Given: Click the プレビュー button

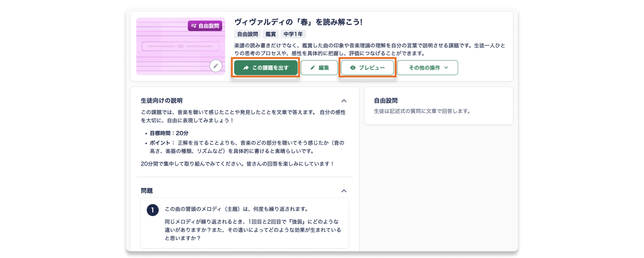Looking at the screenshot, I should (368, 67).
